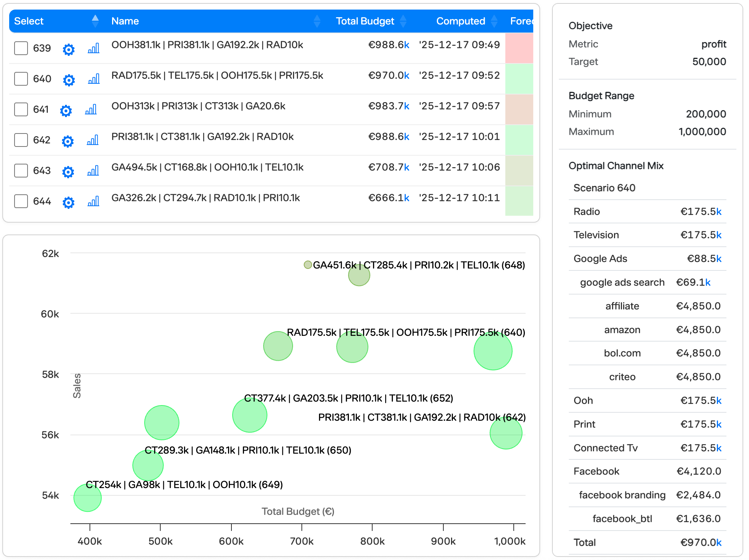This screenshot has height=560, width=749.
Task: Tick the checkbox for scenario 644
Action: [x=21, y=201]
